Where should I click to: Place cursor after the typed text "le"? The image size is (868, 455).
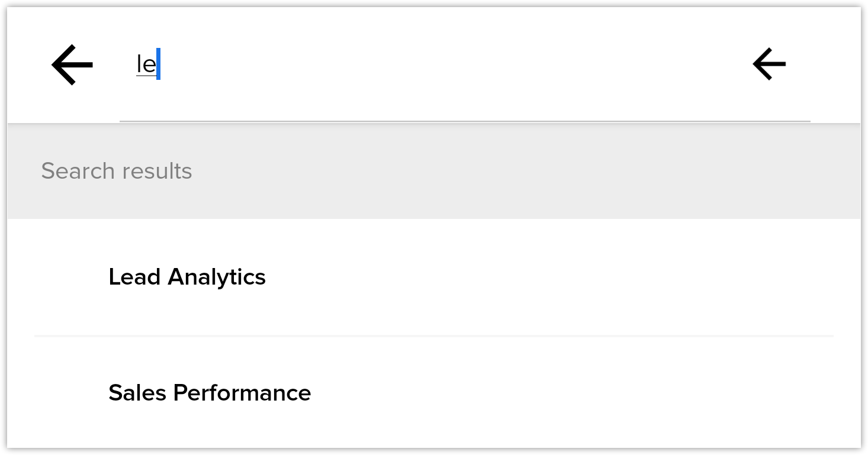click(159, 65)
